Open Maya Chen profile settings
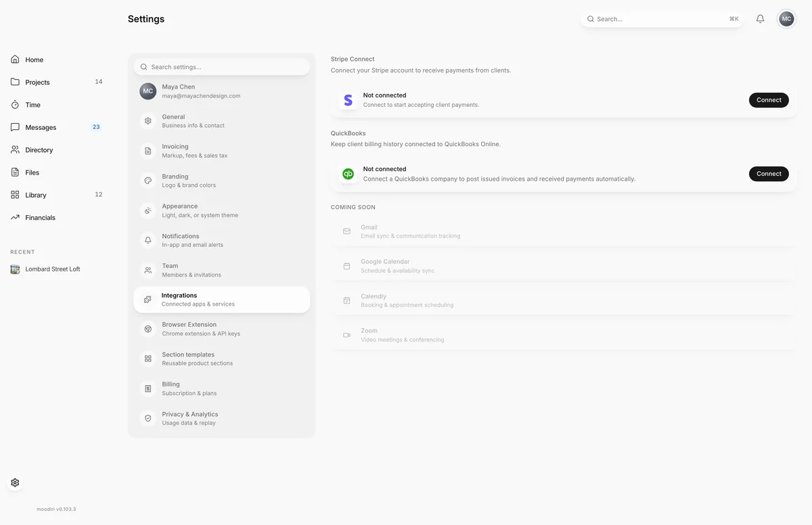This screenshot has width=812, height=525. pos(222,91)
